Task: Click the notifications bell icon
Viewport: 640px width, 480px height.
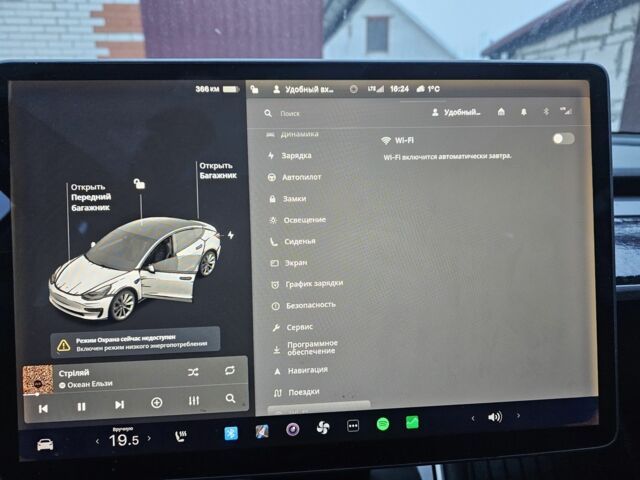Action: [x=523, y=112]
